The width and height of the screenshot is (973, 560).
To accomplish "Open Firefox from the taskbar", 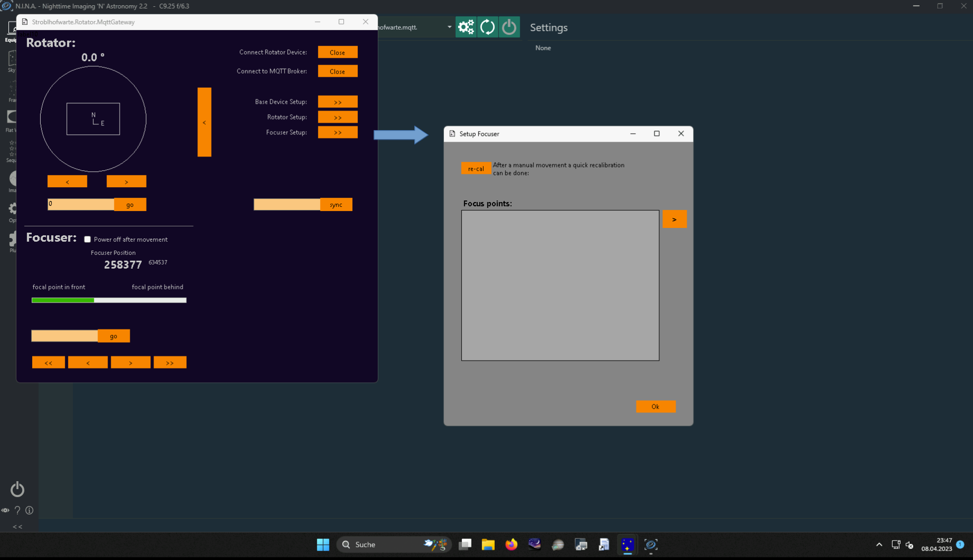I will [511, 545].
